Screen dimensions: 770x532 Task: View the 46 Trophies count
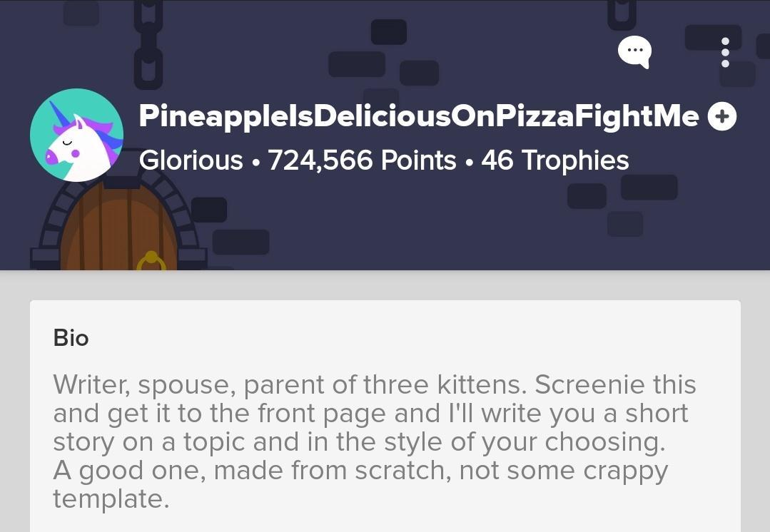[x=556, y=160]
